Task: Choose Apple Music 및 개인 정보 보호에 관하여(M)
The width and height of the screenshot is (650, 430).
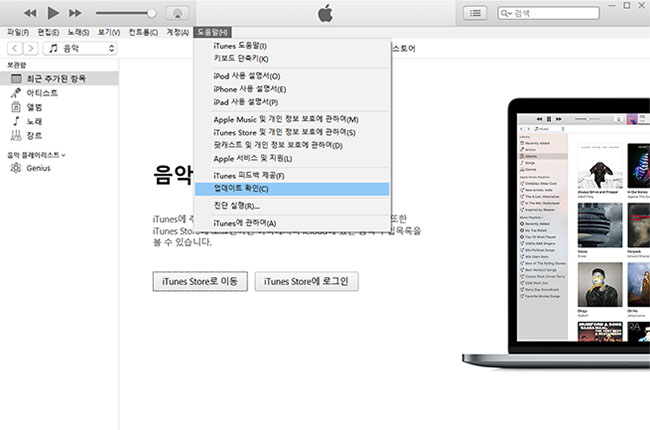Action: (x=292, y=119)
